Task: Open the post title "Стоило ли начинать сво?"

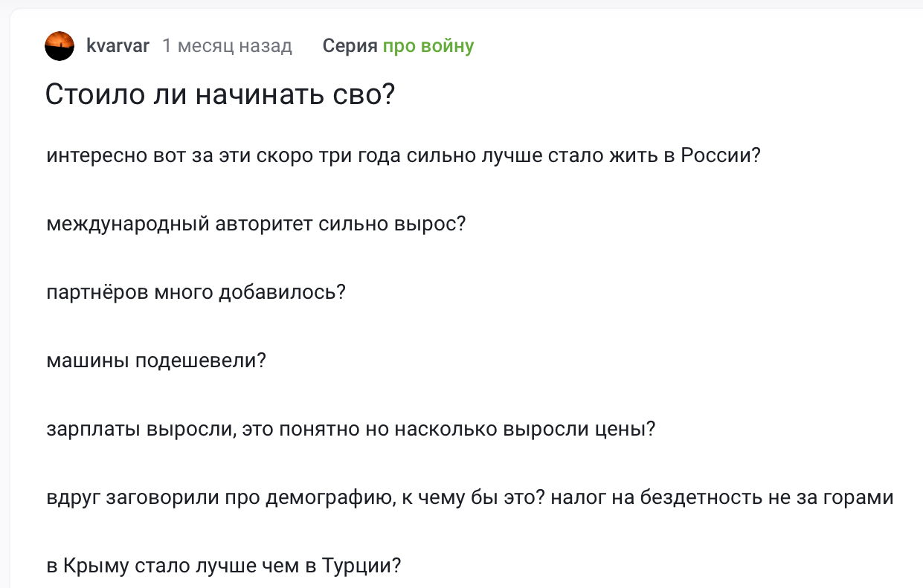Action: click(x=219, y=96)
